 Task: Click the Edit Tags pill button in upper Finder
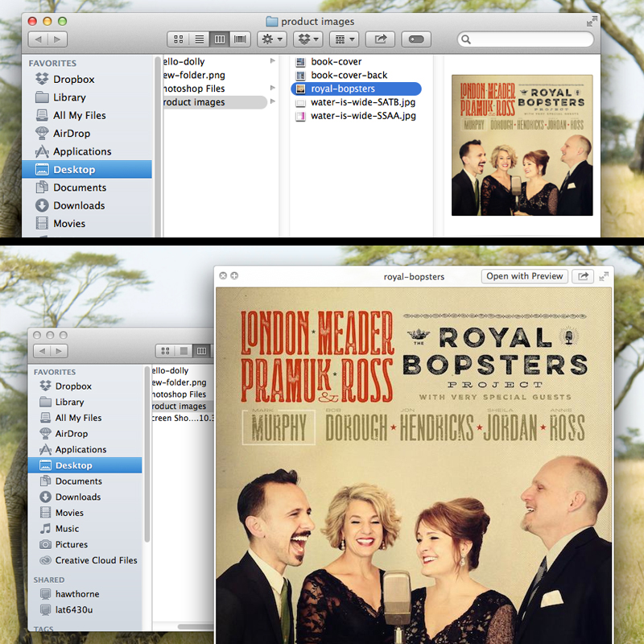(x=416, y=39)
